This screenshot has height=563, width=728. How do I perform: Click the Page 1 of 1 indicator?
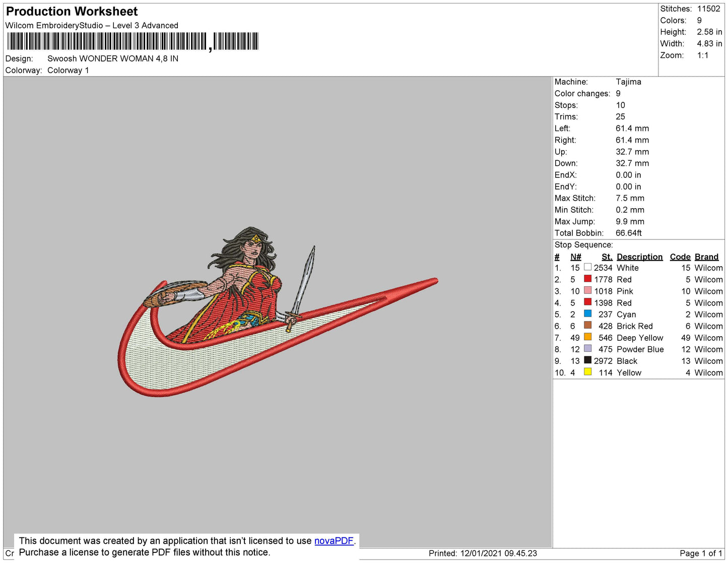point(701,553)
